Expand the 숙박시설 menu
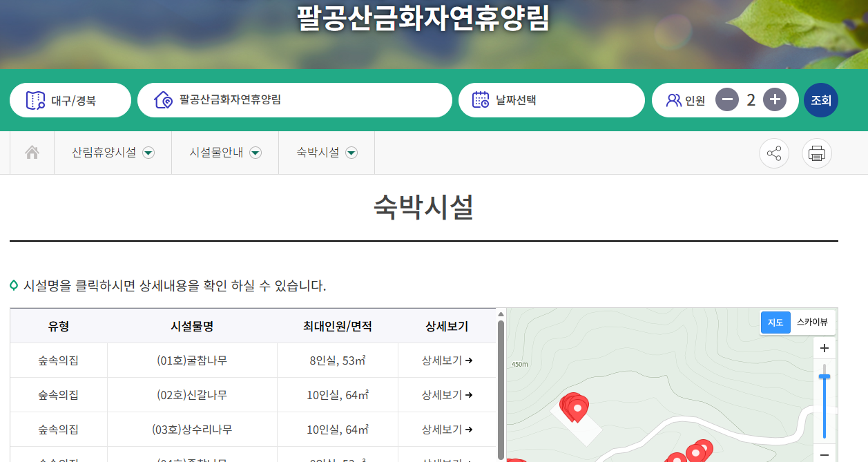 327,153
